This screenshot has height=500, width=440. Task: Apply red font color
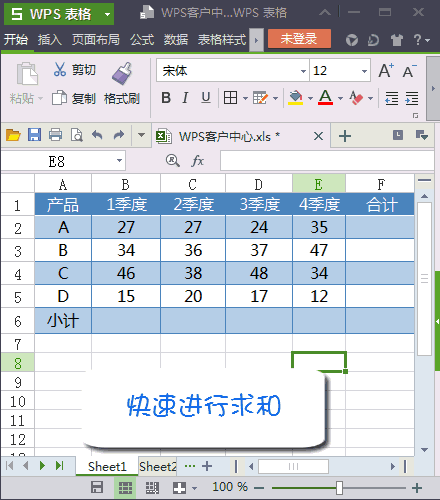click(325, 98)
